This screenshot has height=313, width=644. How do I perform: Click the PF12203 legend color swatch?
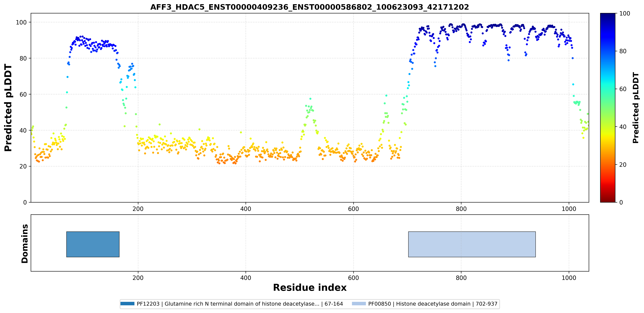click(x=127, y=304)
